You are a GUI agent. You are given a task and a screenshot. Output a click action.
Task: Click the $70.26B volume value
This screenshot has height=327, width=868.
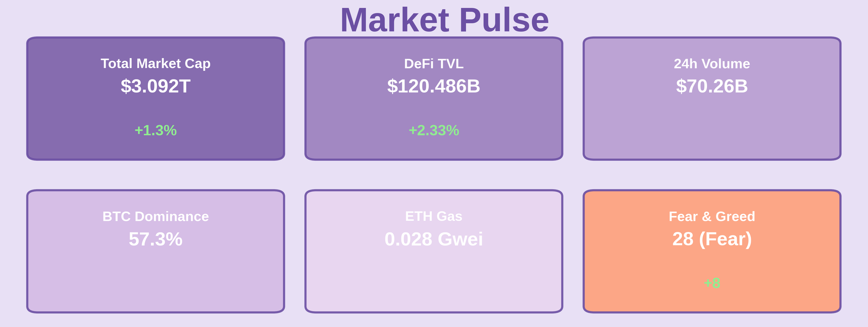point(712,86)
